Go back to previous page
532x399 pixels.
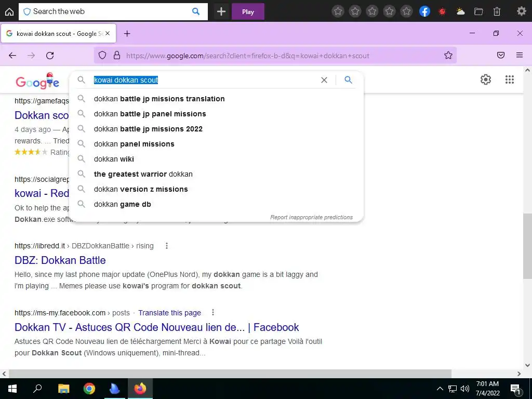[12, 55]
